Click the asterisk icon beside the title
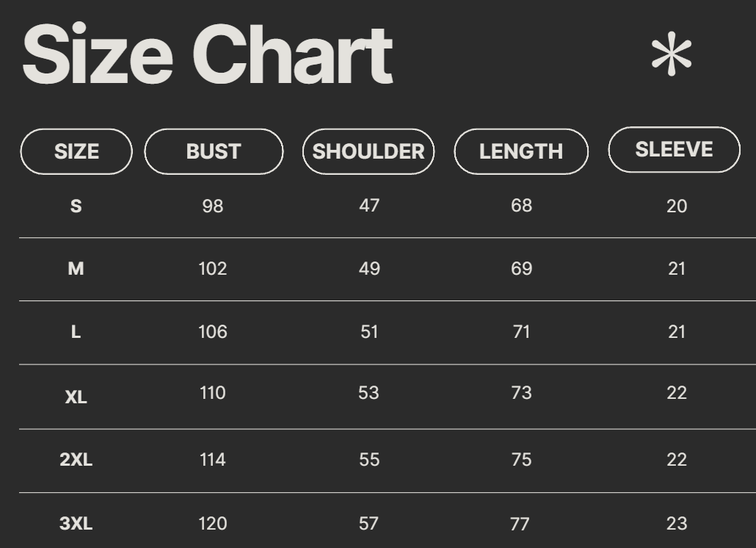756x548 pixels. [672, 57]
